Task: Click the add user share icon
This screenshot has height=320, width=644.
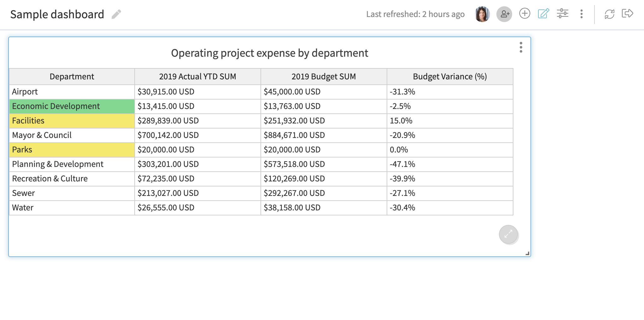Action: [504, 14]
